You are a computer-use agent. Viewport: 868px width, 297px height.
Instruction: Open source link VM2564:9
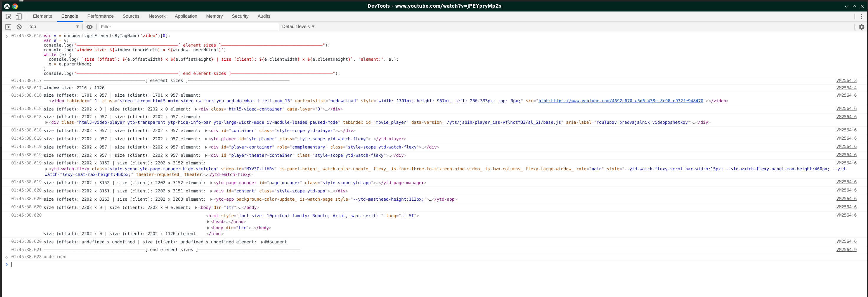tap(846, 250)
